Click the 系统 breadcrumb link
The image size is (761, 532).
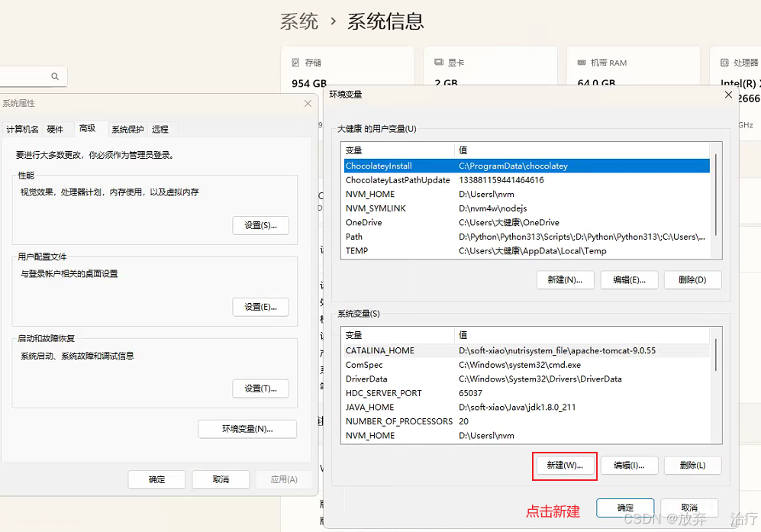pyautogui.click(x=299, y=22)
